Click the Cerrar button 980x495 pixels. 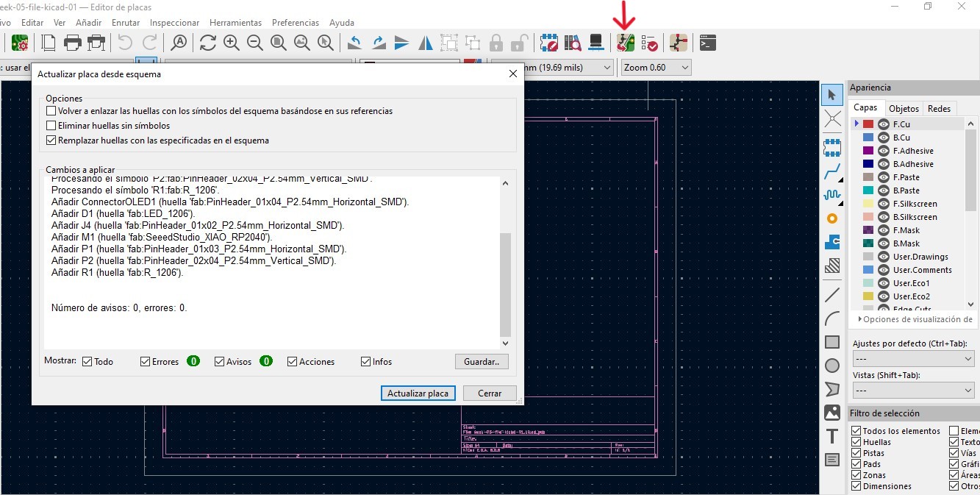click(490, 393)
